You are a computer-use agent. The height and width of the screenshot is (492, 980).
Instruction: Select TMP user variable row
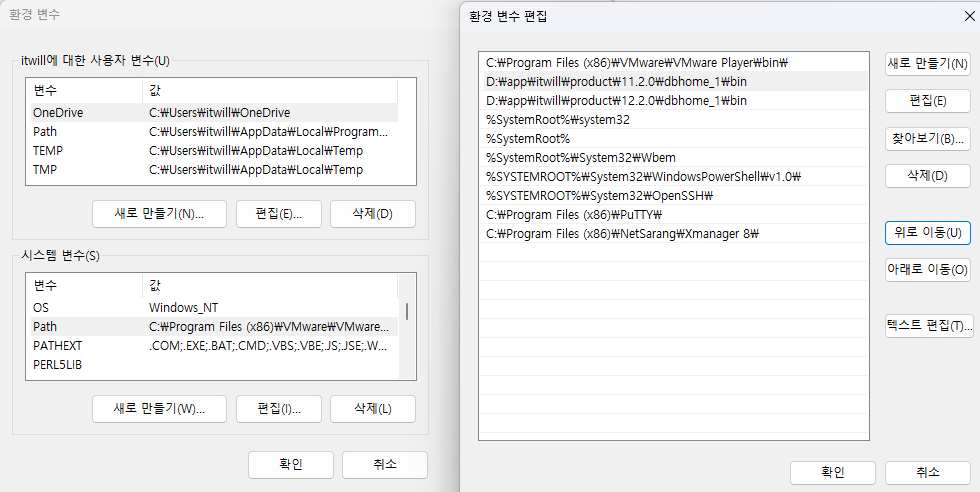pos(214,169)
